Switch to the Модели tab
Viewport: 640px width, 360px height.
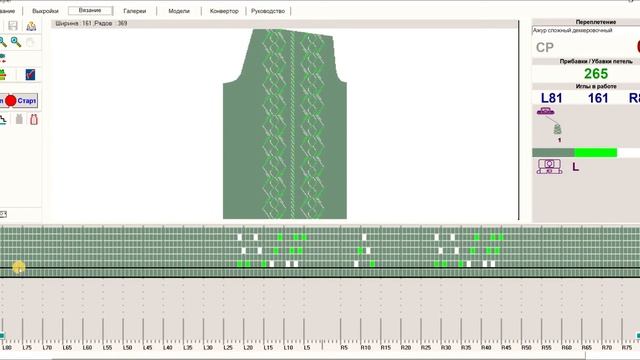(x=179, y=11)
